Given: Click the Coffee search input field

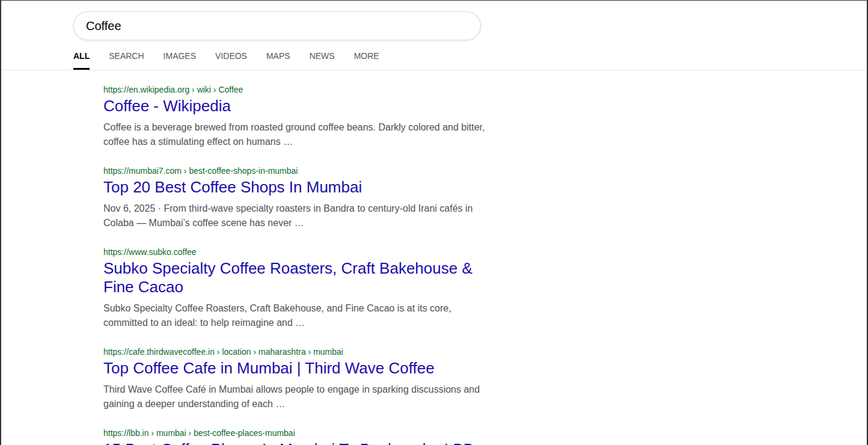Looking at the screenshot, I should pos(277,26).
